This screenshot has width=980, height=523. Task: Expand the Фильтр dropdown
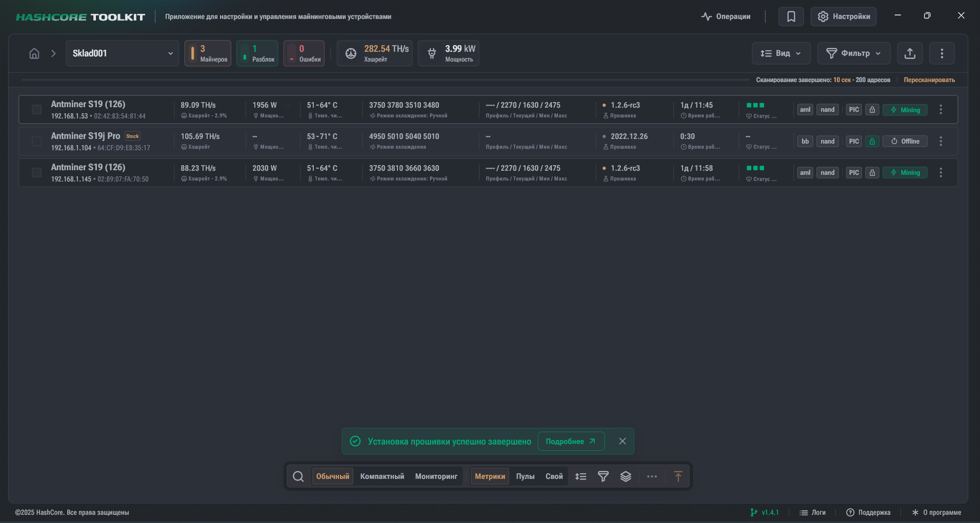[854, 53]
